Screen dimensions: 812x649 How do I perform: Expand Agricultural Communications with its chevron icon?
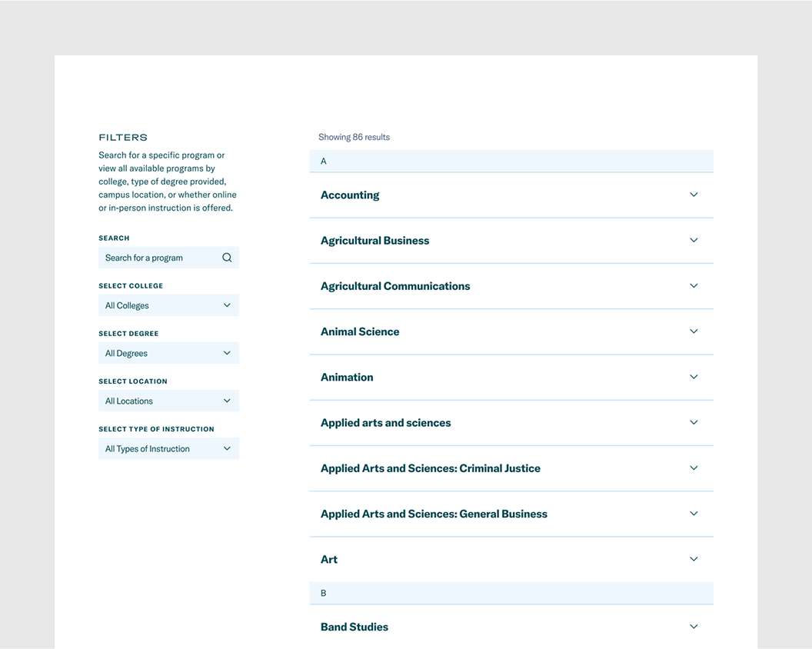pyautogui.click(x=694, y=286)
